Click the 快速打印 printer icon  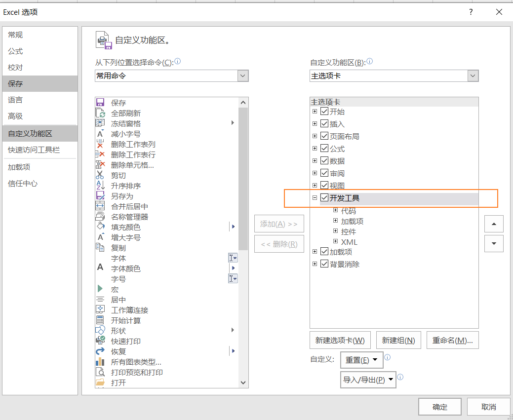pyautogui.click(x=100, y=341)
